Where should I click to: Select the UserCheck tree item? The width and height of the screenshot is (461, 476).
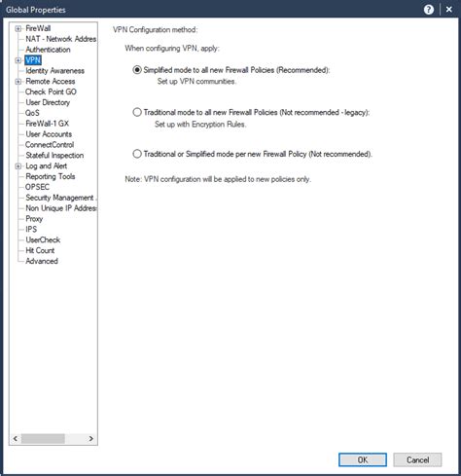pyautogui.click(x=43, y=239)
